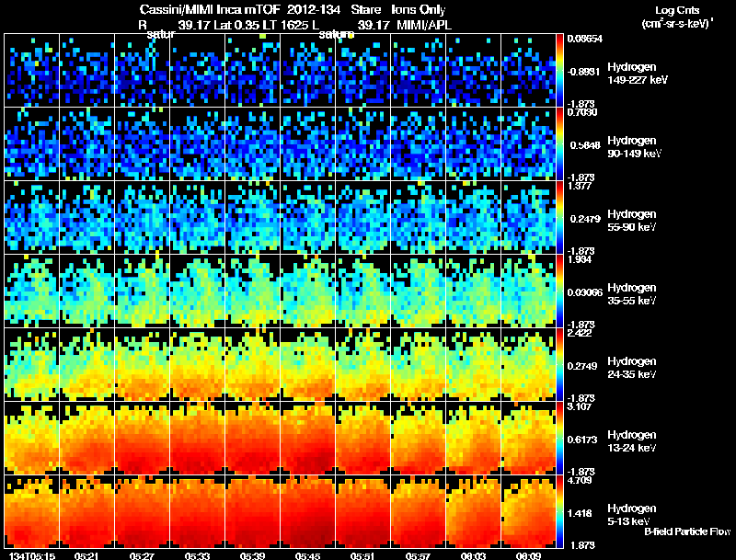736x560 pixels.
Task: Click the 05:45 time axis label
Action: pos(307,555)
